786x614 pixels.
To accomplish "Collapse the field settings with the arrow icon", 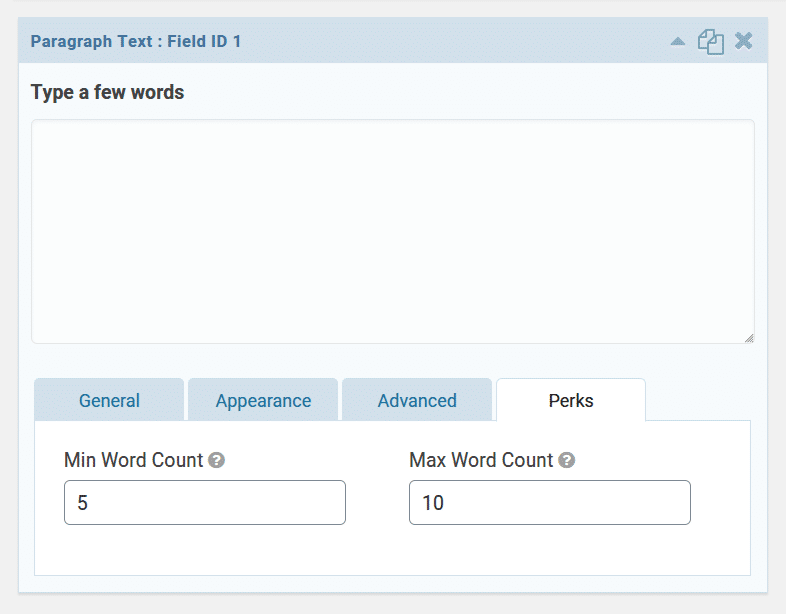I will (x=678, y=41).
